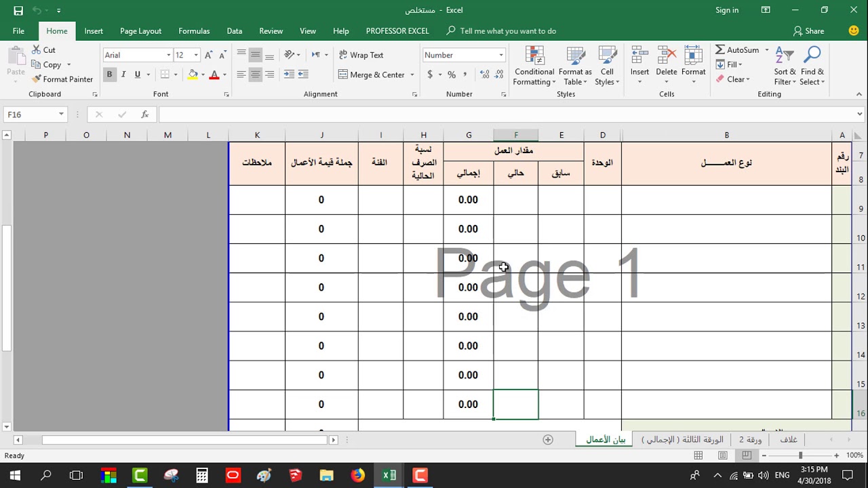Image resolution: width=868 pixels, height=488 pixels.
Task: Switch to Page Break Preview in the status bar
Action: (x=747, y=455)
